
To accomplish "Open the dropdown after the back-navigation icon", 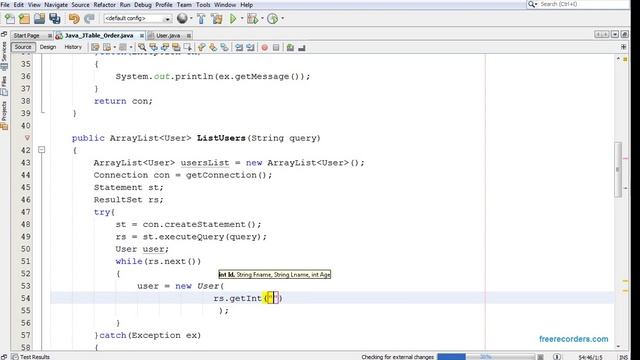I will [x=115, y=48].
